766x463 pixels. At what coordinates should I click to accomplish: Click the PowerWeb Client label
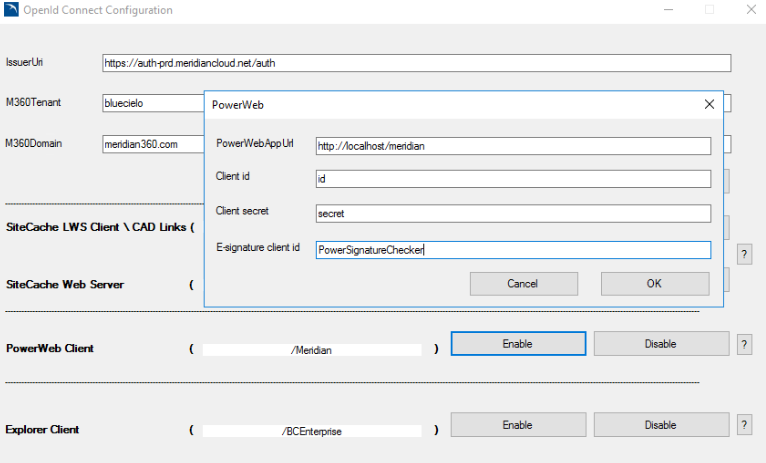point(50,349)
